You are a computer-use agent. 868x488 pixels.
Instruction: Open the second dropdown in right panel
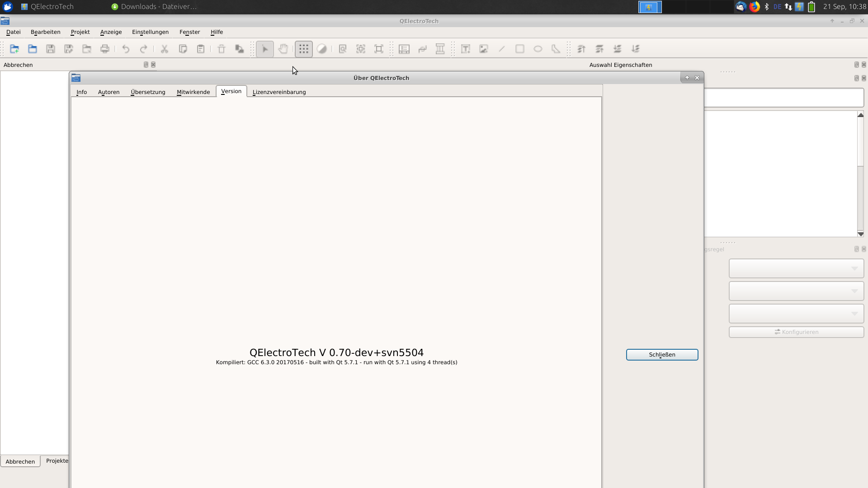[x=796, y=291]
